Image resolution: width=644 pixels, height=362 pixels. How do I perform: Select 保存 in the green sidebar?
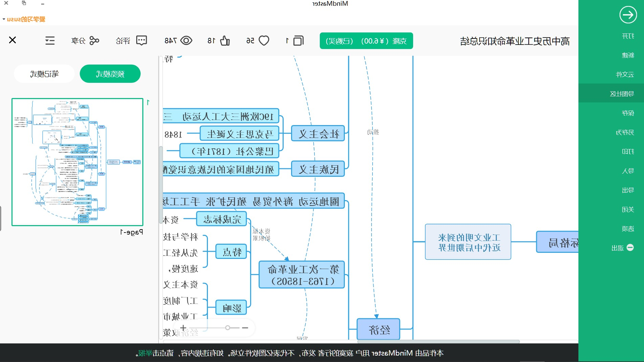[628, 113]
